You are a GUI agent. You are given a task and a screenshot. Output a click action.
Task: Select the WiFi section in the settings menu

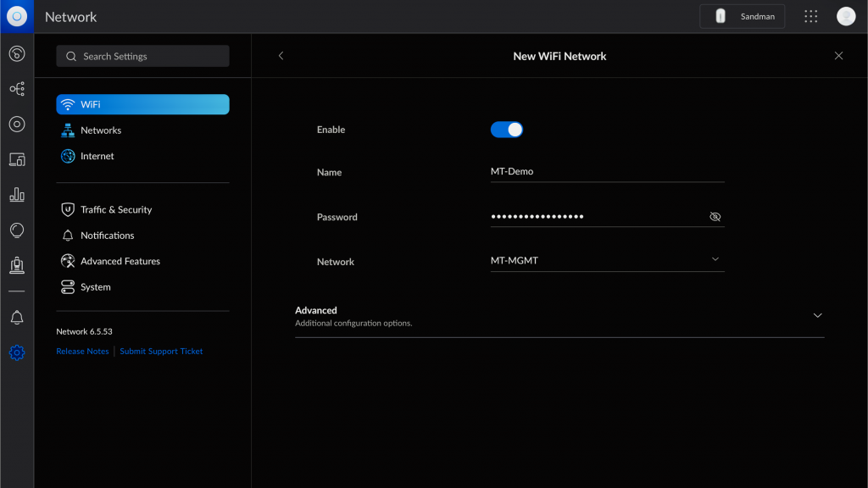[142, 104]
